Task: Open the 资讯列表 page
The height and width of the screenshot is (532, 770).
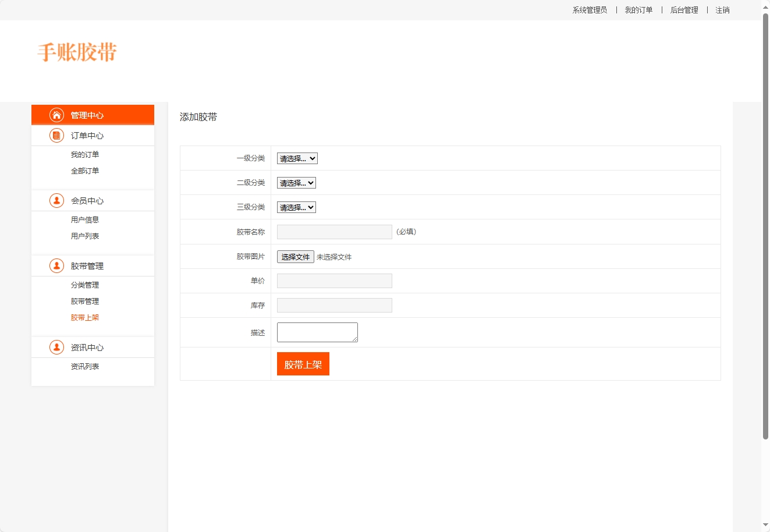Action: [x=84, y=366]
